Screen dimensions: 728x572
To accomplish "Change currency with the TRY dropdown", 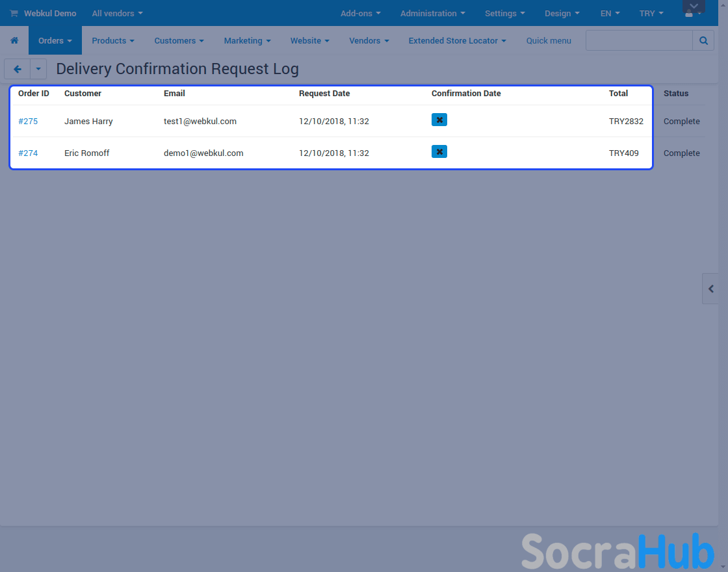I will coord(651,14).
